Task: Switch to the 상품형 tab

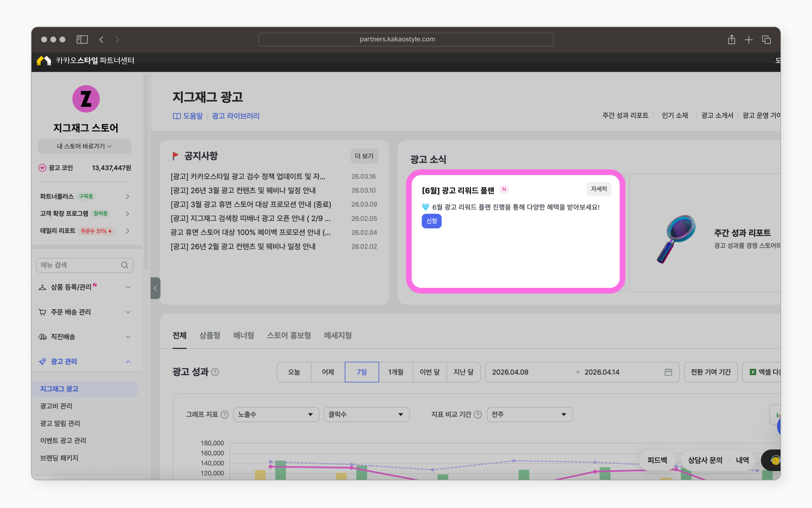Action: [210, 335]
